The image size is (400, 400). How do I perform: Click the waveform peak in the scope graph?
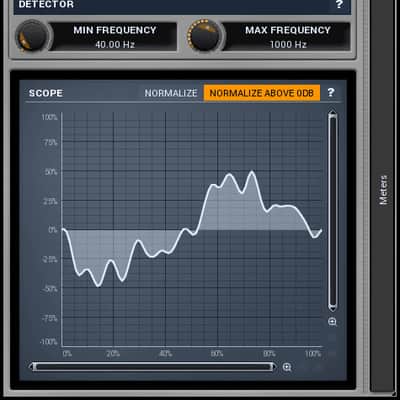pos(252,172)
